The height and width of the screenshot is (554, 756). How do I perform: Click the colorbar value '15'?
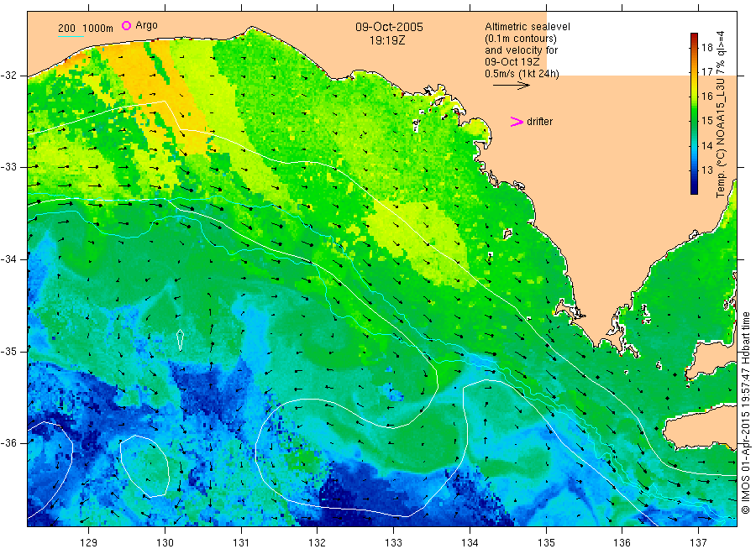click(x=706, y=121)
